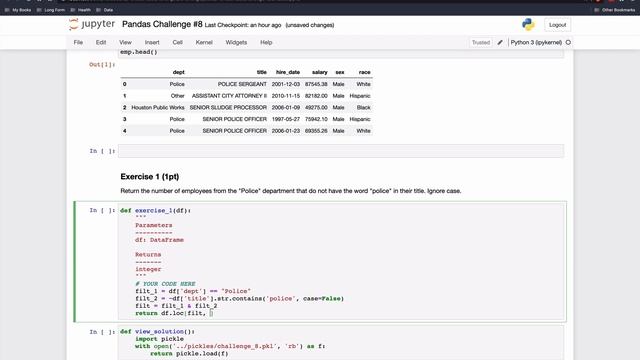Image resolution: width=640 pixels, height=360 pixels.
Task: Open the Health bookmark folder
Action: click(x=81, y=10)
